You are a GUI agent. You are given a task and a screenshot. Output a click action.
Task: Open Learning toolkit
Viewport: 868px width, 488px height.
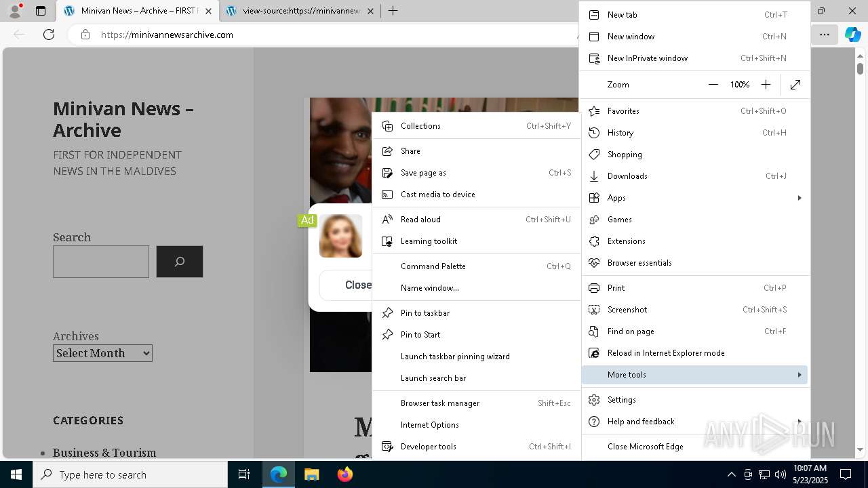click(x=476, y=241)
